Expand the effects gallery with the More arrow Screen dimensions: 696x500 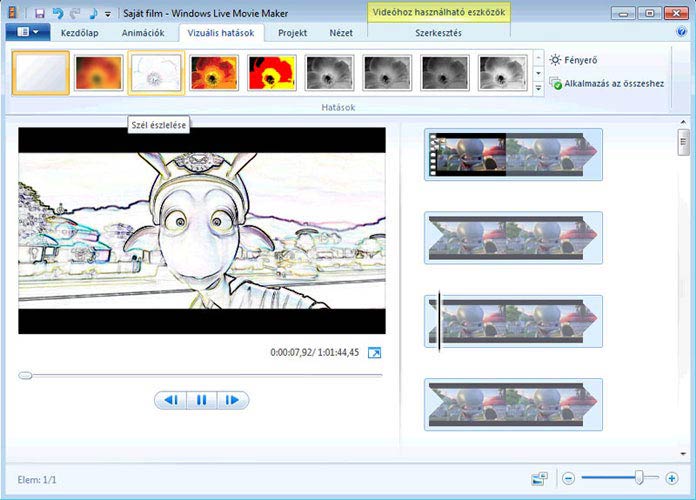(x=539, y=89)
